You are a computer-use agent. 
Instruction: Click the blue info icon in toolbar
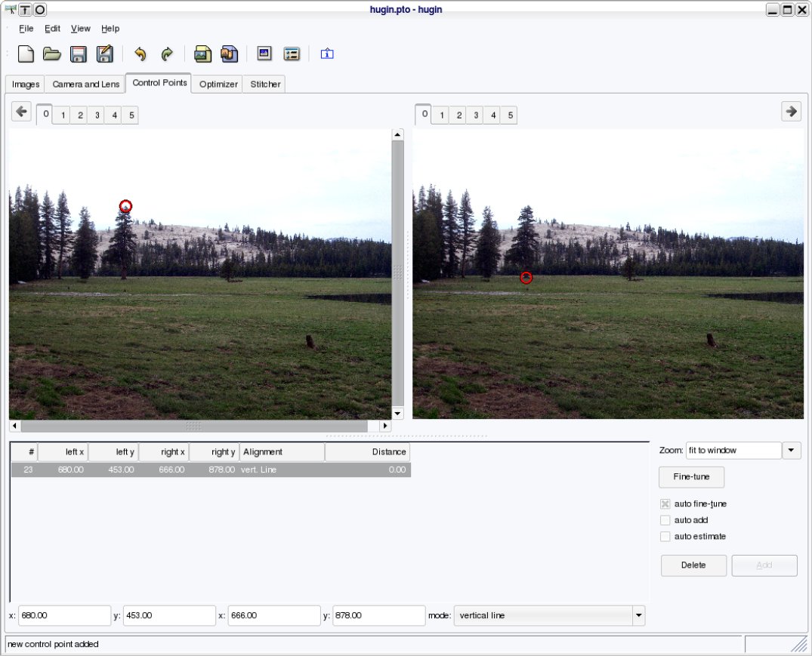click(327, 54)
